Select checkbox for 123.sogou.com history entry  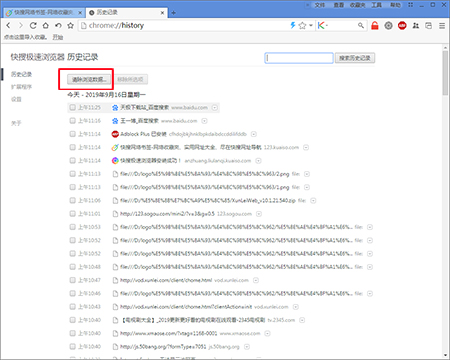72,214
